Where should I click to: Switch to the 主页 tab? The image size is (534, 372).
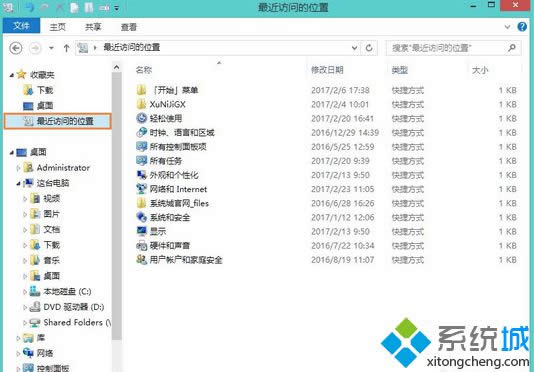tap(57, 27)
